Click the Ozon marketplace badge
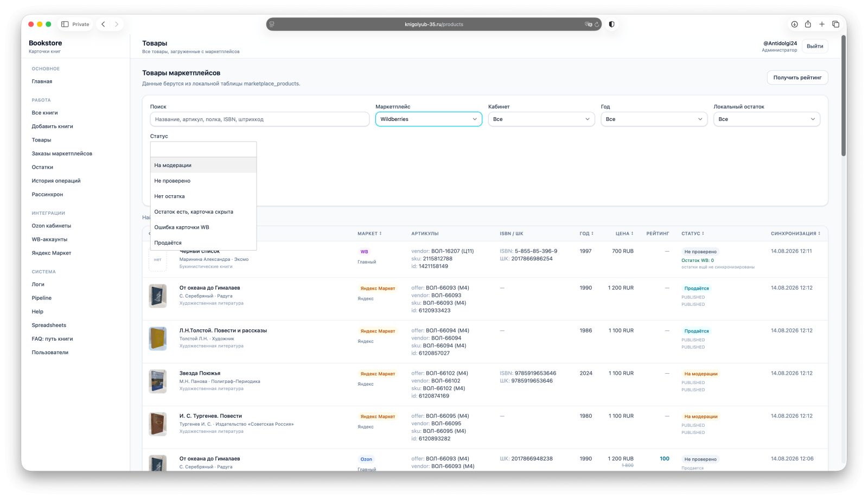This screenshot has height=499, width=868. pyautogui.click(x=366, y=459)
